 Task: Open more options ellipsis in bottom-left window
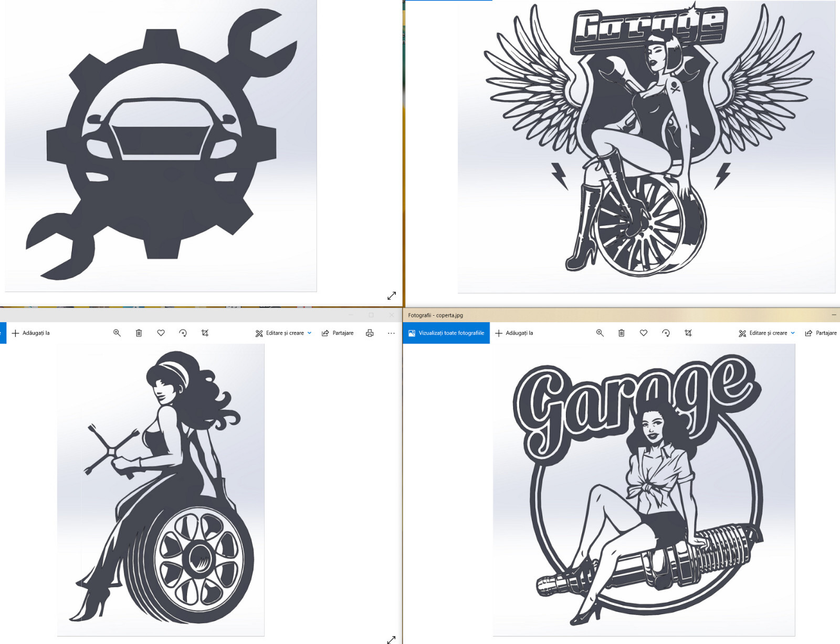click(391, 333)
